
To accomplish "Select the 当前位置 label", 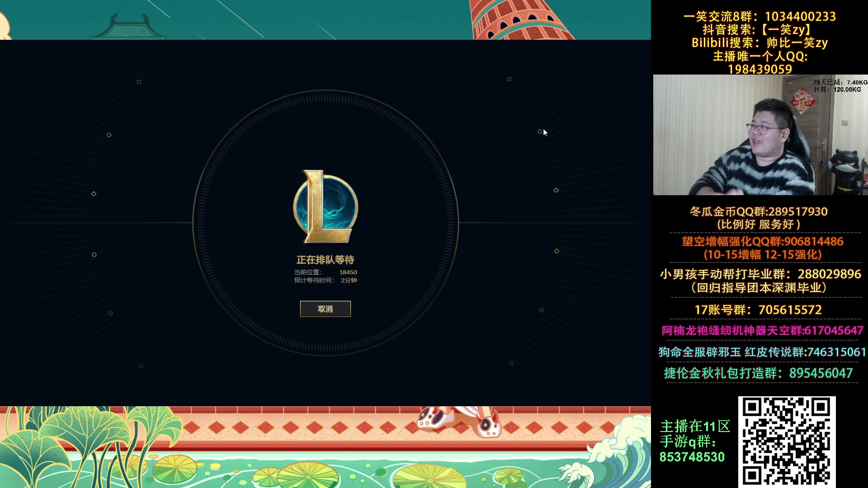I will (308, 272).
